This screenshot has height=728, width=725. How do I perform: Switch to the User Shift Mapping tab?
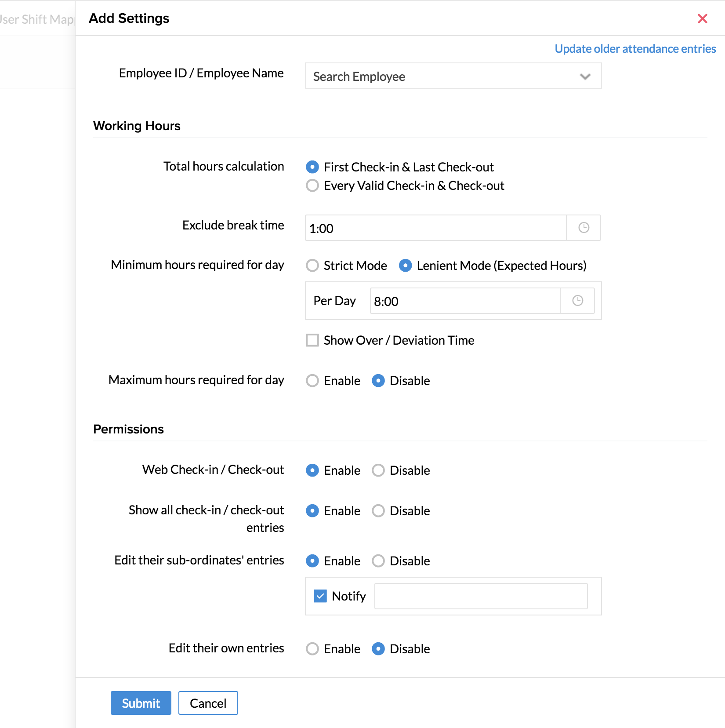[x=37, y=19]
